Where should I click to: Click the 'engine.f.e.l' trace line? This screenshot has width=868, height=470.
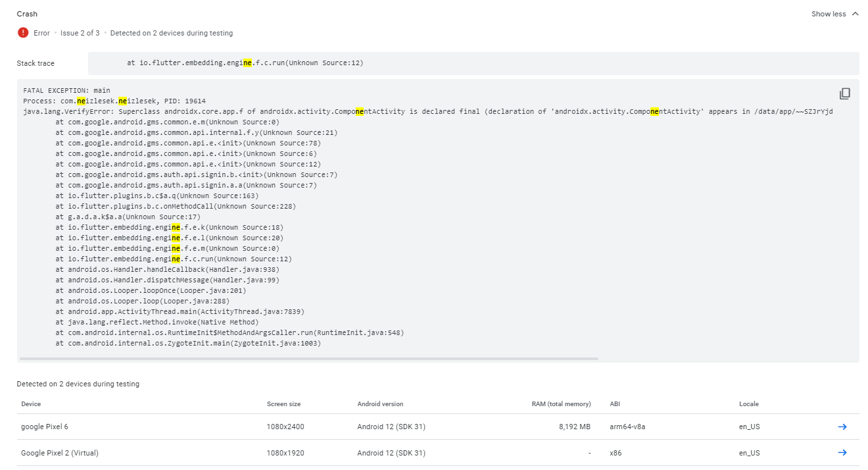(169, 238)
